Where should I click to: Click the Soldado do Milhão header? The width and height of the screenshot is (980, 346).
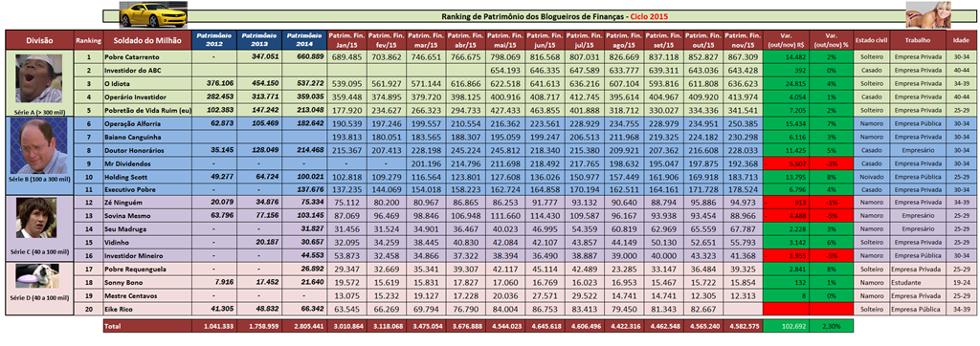pos(147,40)
